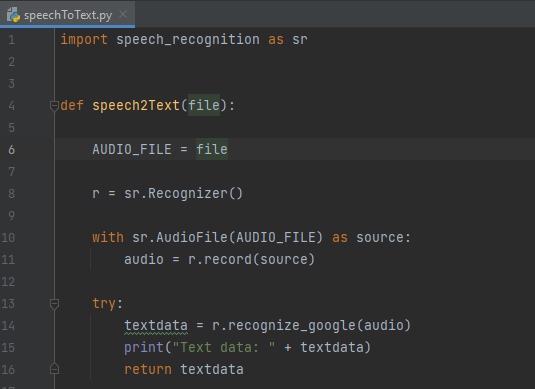Click 'speech_recognition' module name

(188, 40)
